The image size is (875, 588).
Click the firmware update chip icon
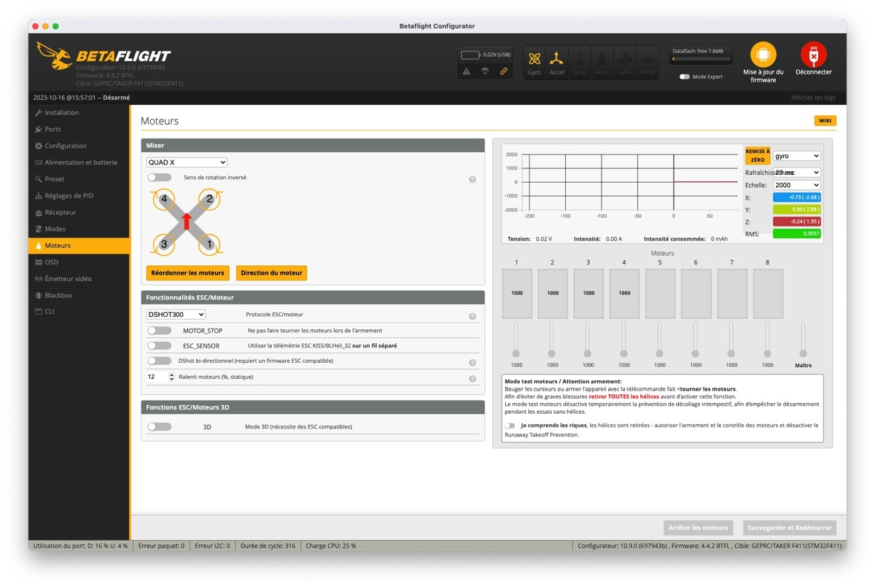763,55
